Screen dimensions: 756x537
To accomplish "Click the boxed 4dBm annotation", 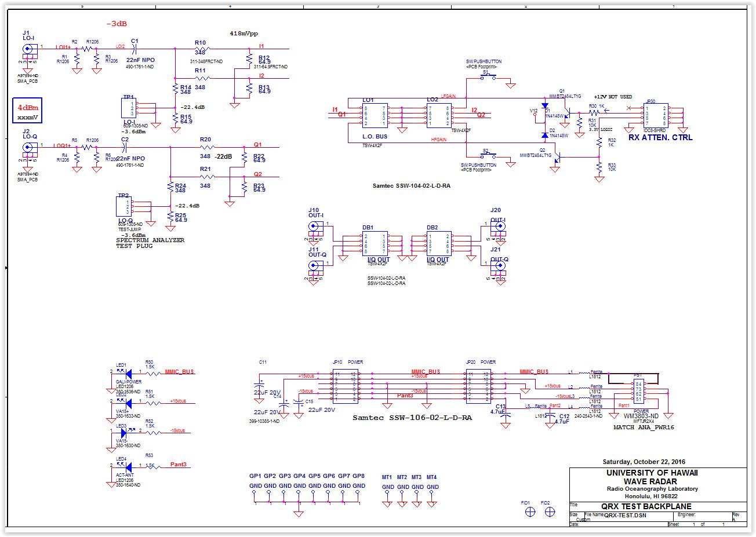I will click(x=28, y=112).
